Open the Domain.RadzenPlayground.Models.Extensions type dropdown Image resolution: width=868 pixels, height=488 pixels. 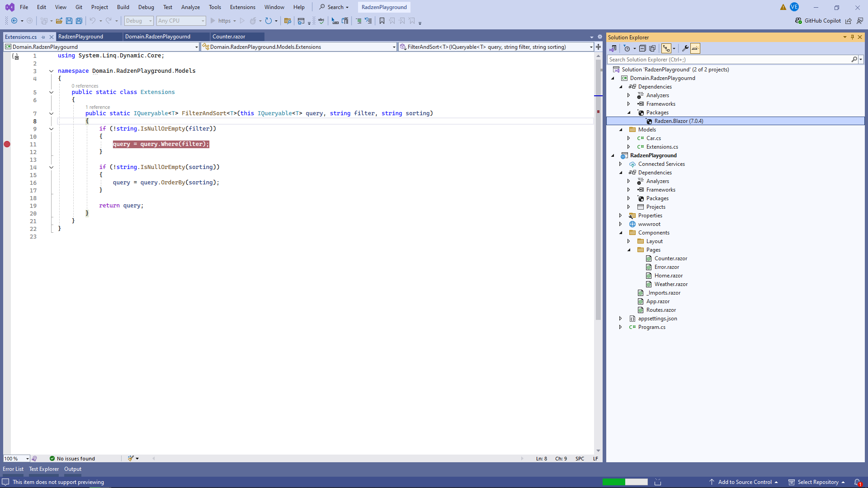(299, 47)
